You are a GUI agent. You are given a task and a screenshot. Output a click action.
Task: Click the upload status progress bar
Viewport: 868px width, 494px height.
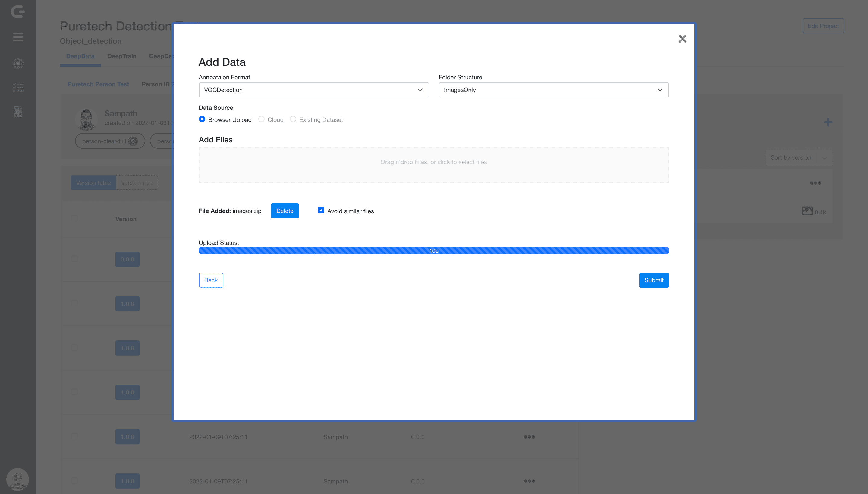tap(434, 251)
